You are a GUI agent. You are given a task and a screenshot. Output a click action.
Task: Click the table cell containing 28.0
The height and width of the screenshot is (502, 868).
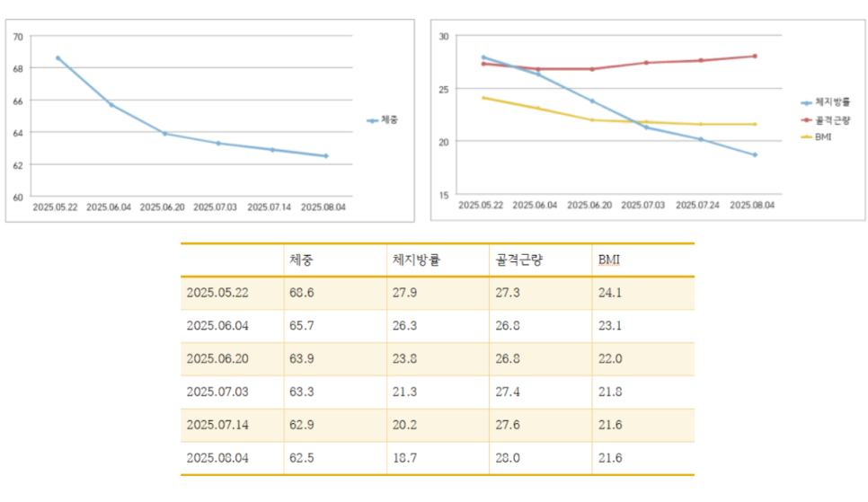509,458
